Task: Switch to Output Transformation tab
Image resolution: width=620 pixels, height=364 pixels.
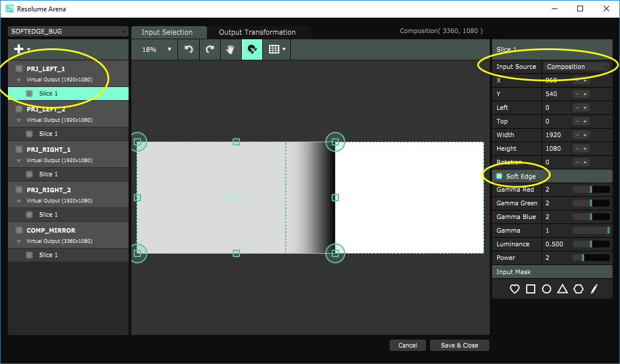Action: (x=257, y=32)
